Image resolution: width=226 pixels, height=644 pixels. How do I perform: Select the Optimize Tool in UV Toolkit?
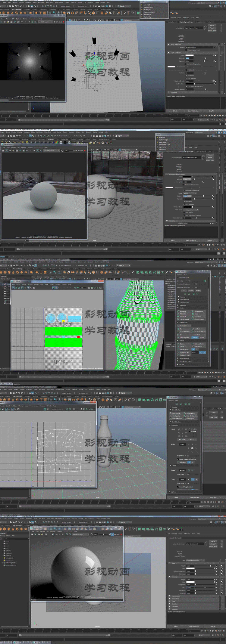pyautogui.click(x=199, y=344)
